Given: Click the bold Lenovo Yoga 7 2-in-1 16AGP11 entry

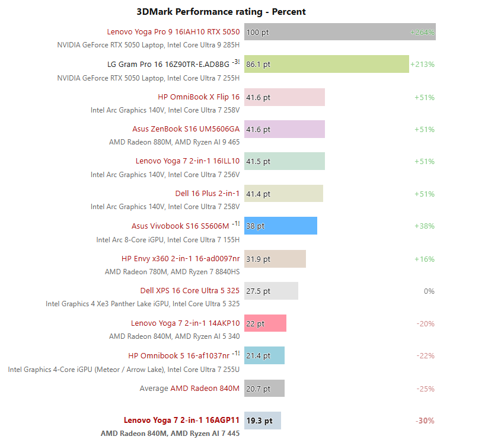Looking at the screenshot, I should coord(181,421).
